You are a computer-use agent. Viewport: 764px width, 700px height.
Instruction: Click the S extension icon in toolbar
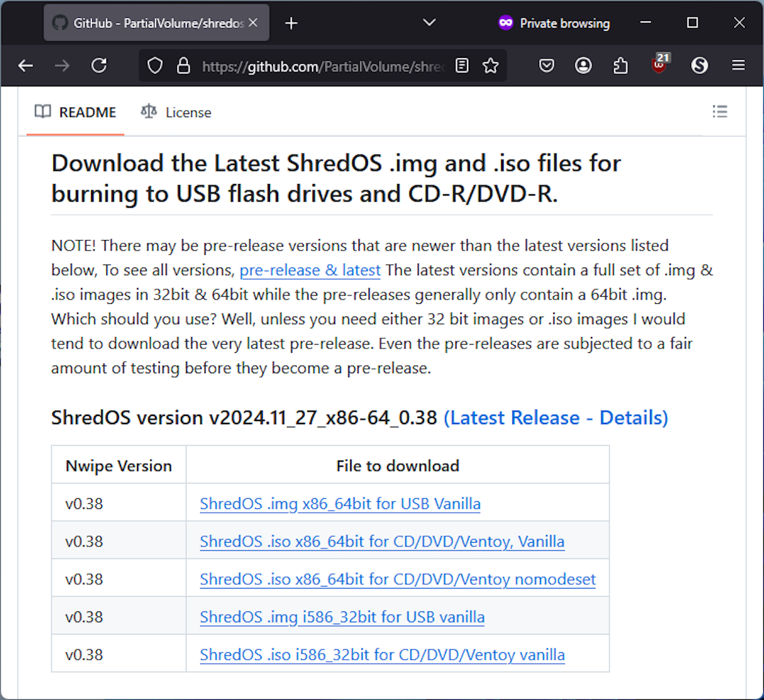point(699,66)
